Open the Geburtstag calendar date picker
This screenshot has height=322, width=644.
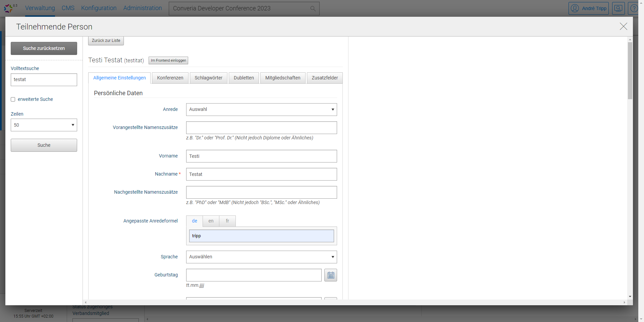point(330,275)
